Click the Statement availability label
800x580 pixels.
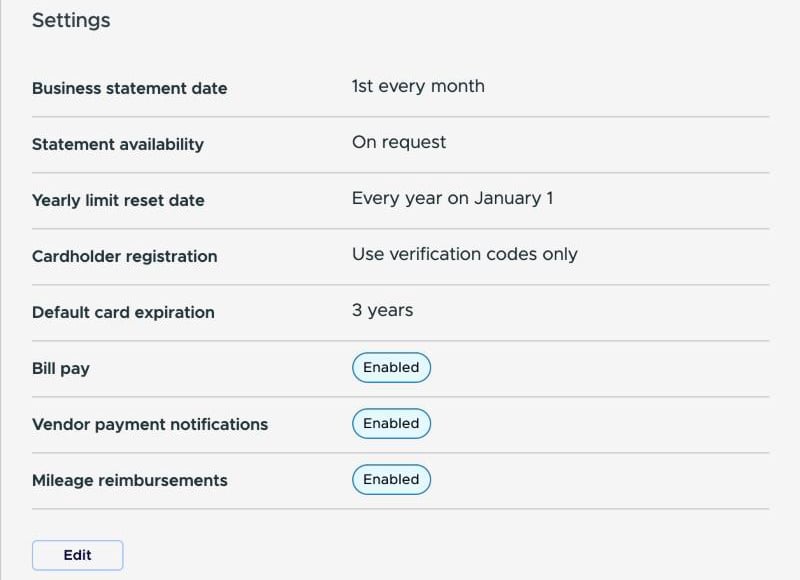tap(118, 144)
